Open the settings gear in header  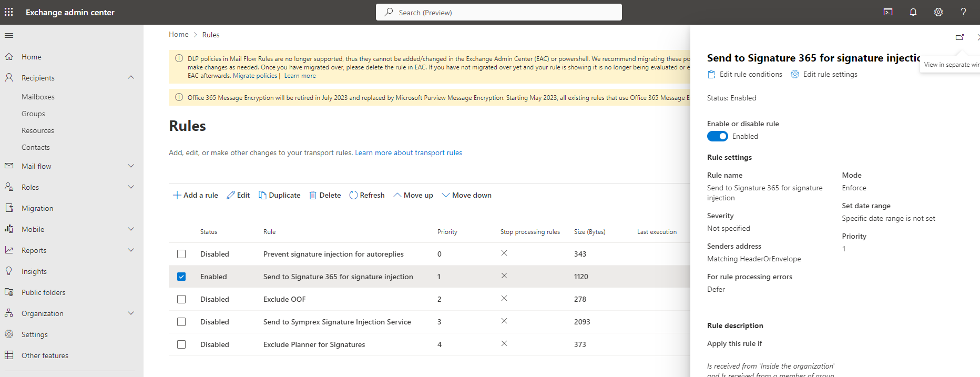pos(938,12)
